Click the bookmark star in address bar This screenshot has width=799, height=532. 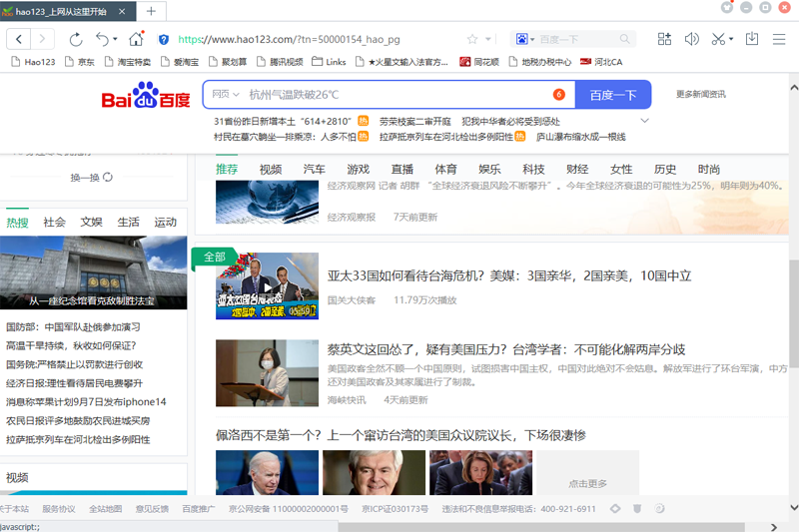(x=472, y=40)
